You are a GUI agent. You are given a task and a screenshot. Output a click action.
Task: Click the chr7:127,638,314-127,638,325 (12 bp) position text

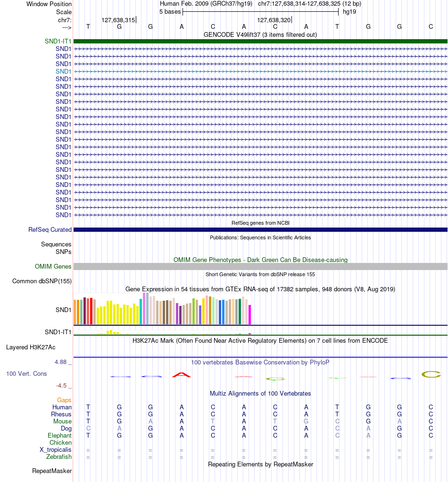309,4
